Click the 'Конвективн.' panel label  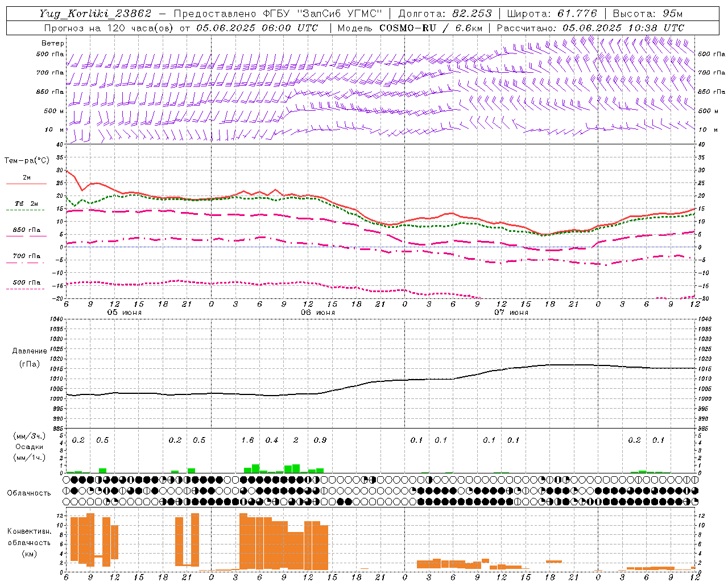(29, 531)
